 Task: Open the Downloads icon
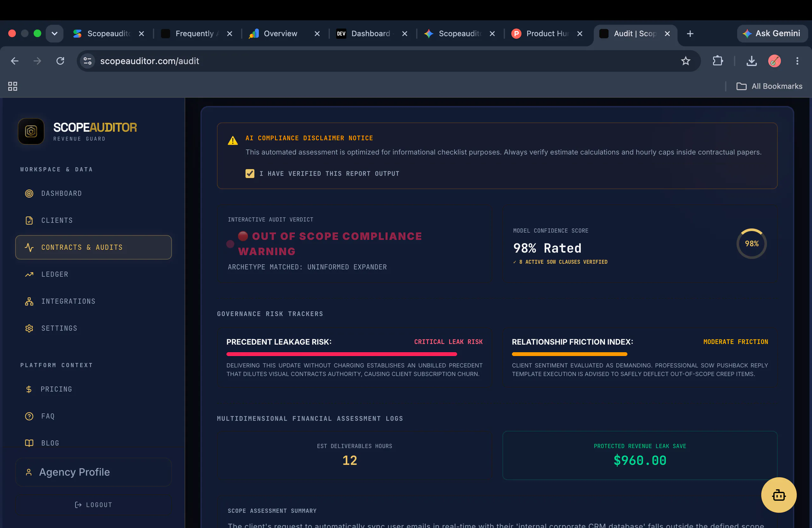tap(751, 61)
